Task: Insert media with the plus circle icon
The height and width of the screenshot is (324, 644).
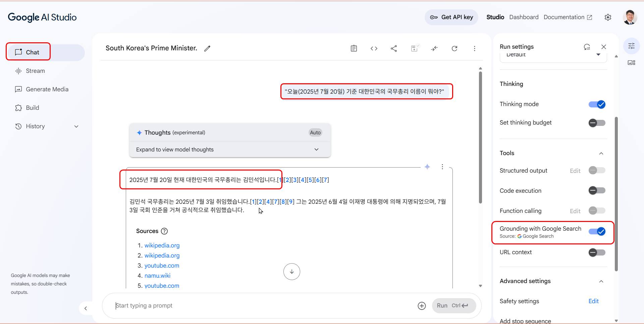Action: (422, 306)
